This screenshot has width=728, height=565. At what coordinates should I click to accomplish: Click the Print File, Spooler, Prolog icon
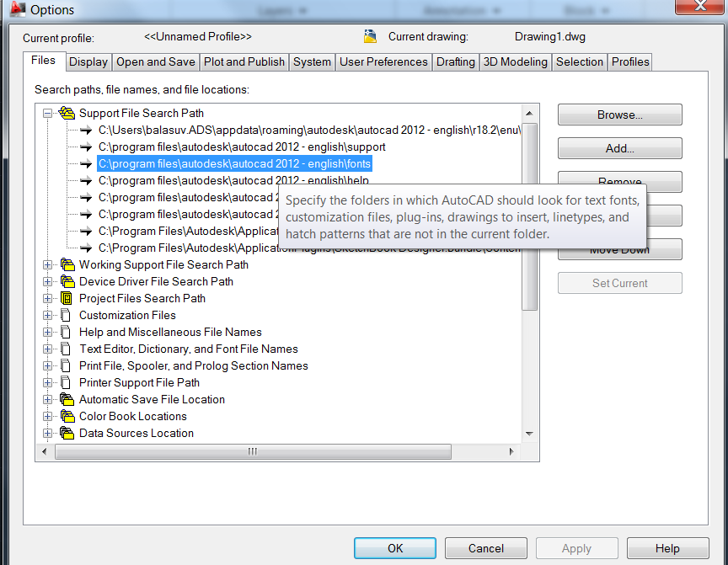click(66, 366)
